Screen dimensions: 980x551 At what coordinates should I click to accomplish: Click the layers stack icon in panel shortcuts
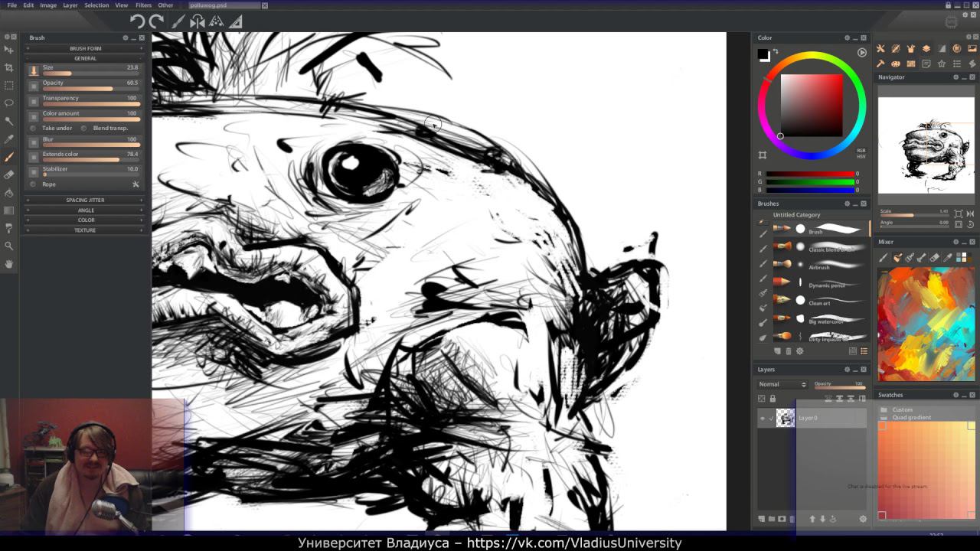tap(926, 49)
